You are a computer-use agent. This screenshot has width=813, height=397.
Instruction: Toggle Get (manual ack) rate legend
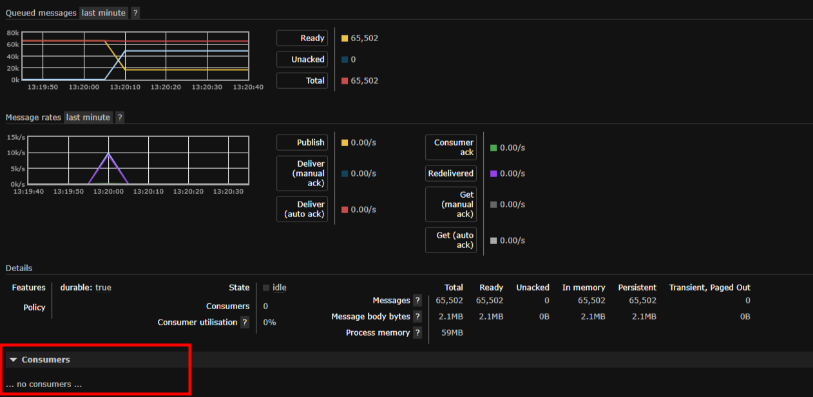coord(451,204)
